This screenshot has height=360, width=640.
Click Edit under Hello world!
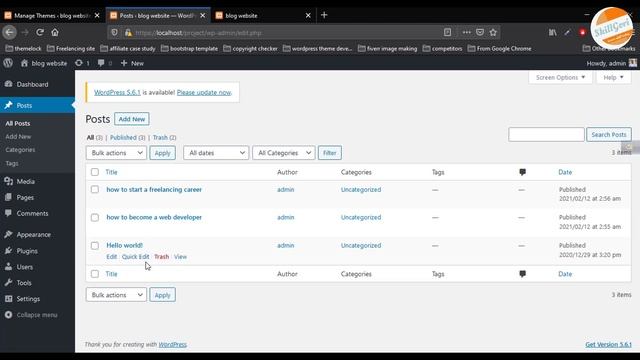pos(111,257)
